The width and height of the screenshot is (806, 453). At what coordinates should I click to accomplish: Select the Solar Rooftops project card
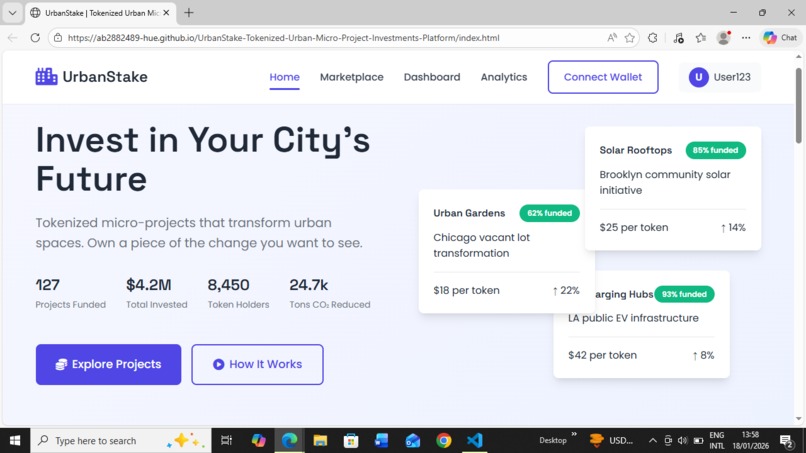coord(673,188)
